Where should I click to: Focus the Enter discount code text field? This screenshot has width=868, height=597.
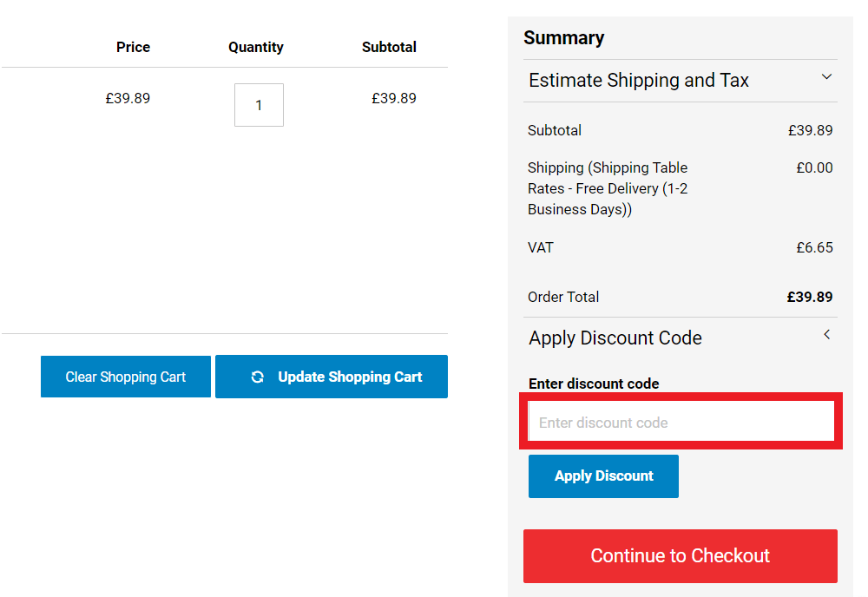pyautogui.click(x=681, y=423)
